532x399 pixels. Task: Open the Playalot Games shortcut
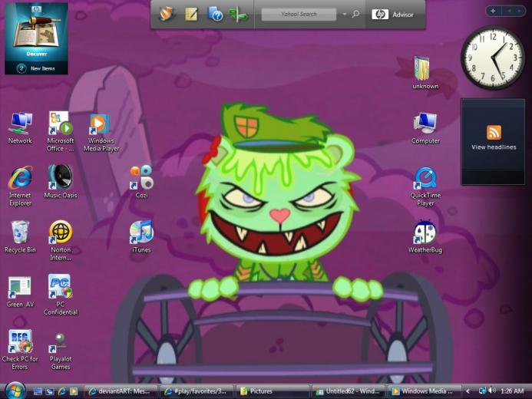pos(61,351)
